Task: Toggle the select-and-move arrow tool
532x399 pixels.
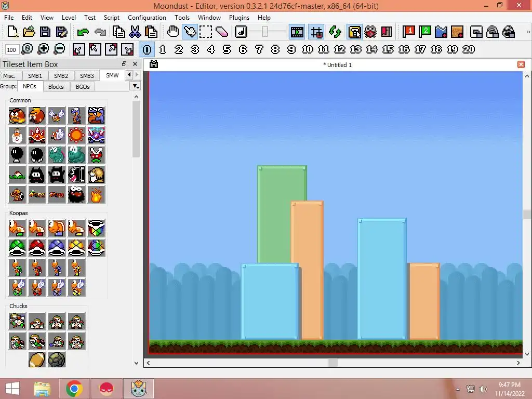Action: (190, 32)
